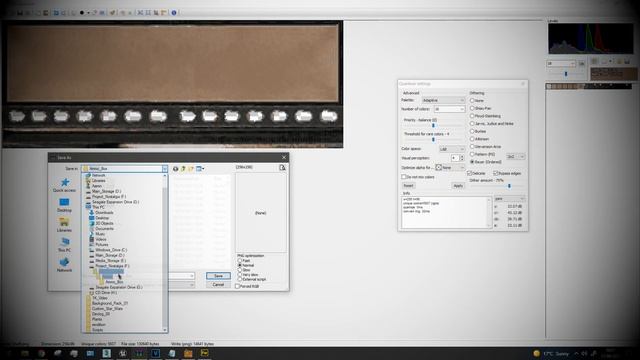Open the Number of colors dropdown
The image size is (640, 360).
click(x=449, y=109)
